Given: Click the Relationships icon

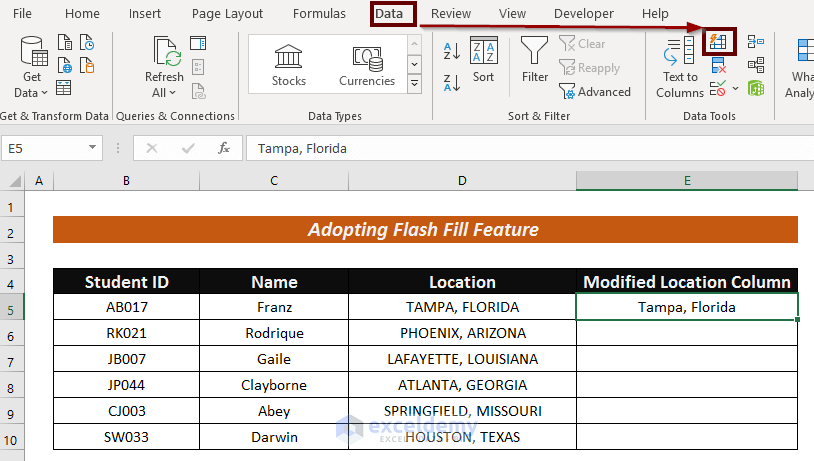Looking at the screenshot, I should pyautogui.click(x=756, y=65).
